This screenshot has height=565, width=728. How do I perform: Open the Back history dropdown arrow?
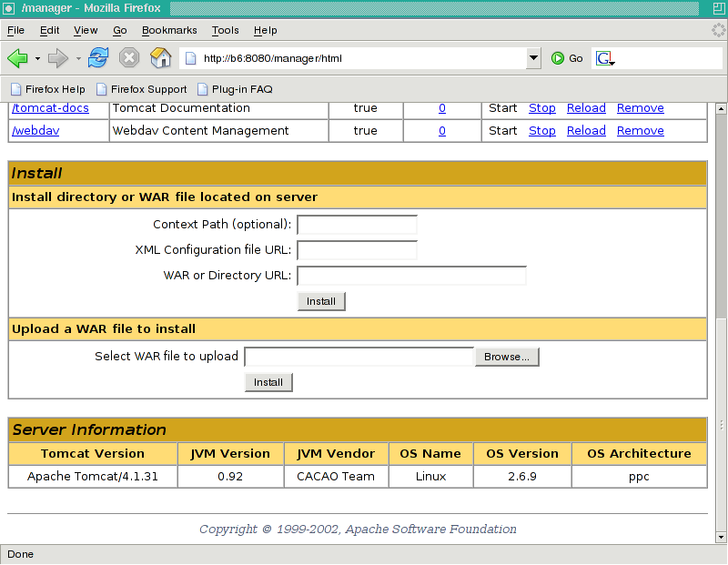37,59
